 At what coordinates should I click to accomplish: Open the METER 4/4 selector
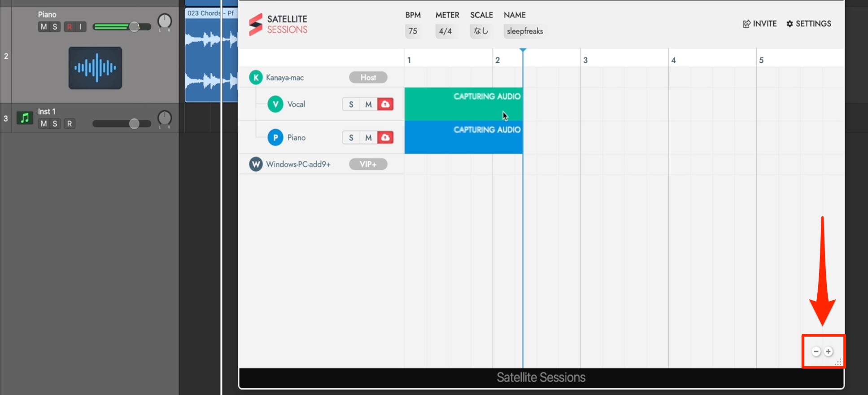(445, 31)
